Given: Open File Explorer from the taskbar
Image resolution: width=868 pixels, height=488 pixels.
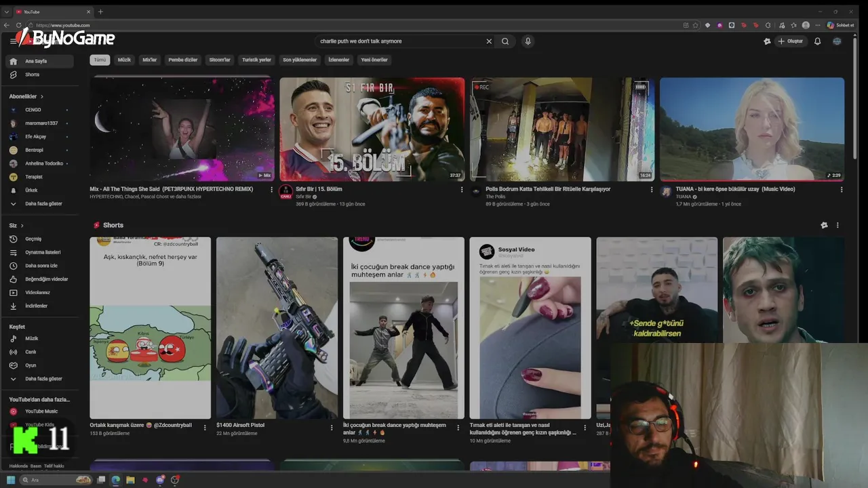Looking at the screenshot, I should (130, 480).
